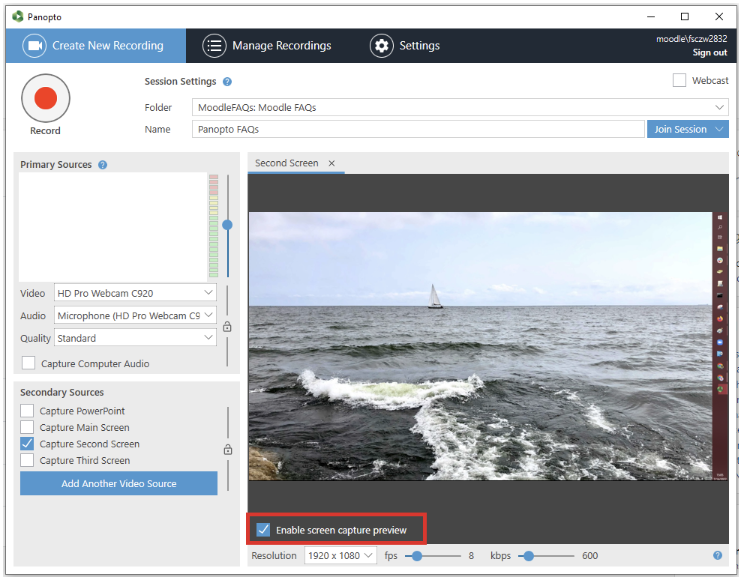Click the secondary sources lock icon
The width and height of the screenshot is (739, 577).
point(227,450)
